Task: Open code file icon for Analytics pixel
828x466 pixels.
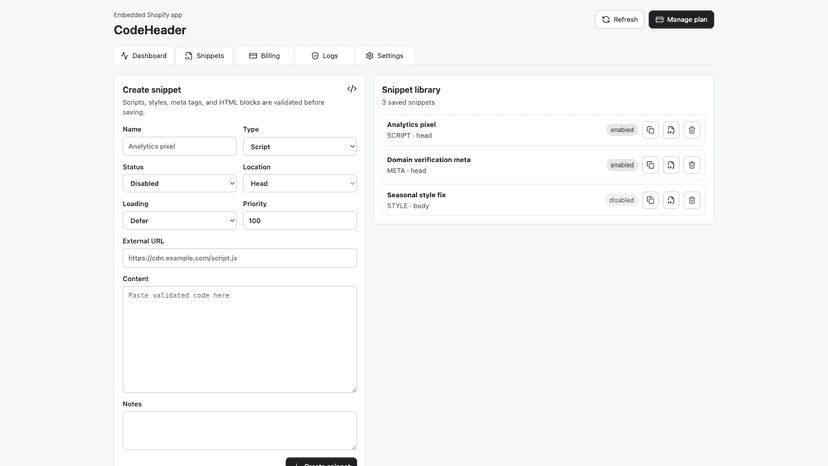Action: pos(671,130)
